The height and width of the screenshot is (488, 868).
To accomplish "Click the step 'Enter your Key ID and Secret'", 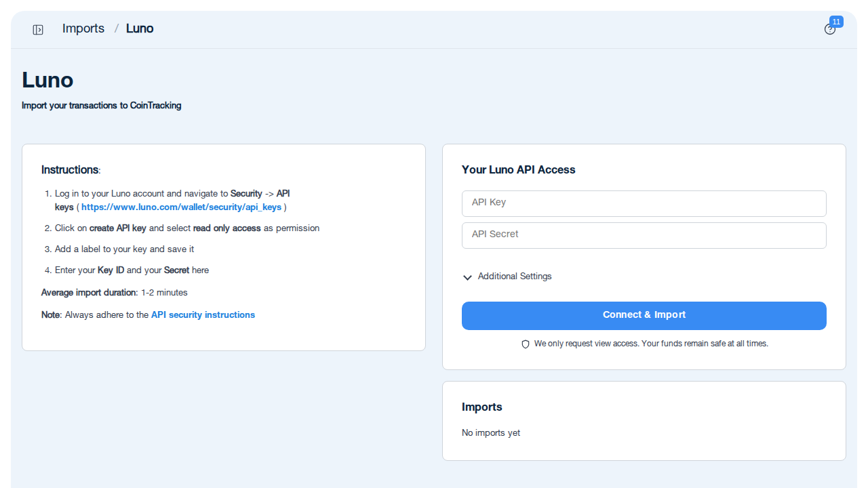I will click(132, 270).
